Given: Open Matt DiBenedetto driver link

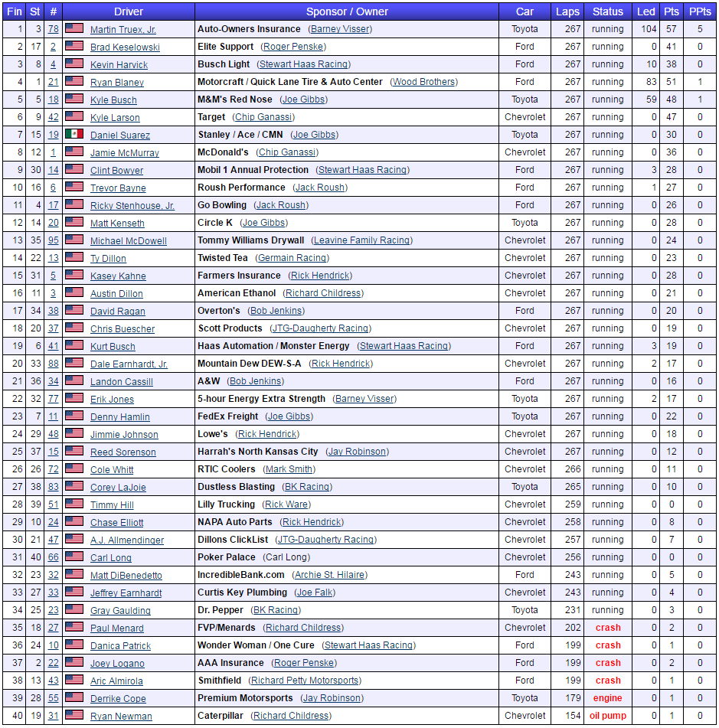Looking at the screenshot, I should 126,576.
